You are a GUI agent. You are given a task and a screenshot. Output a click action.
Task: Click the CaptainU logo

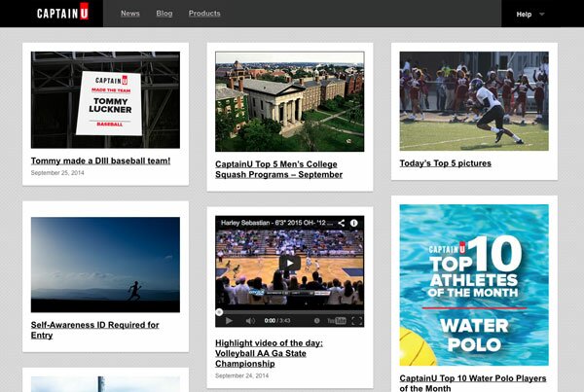(62, 13)
